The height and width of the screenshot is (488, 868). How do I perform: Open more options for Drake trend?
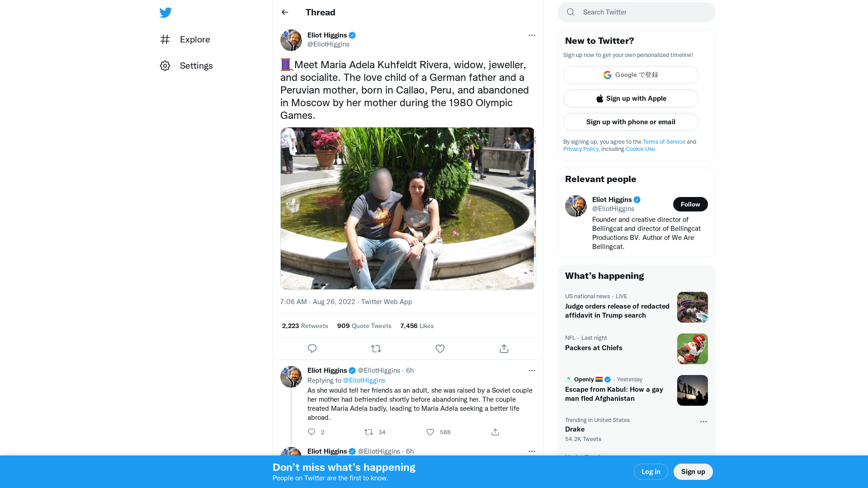pos(703,422)
